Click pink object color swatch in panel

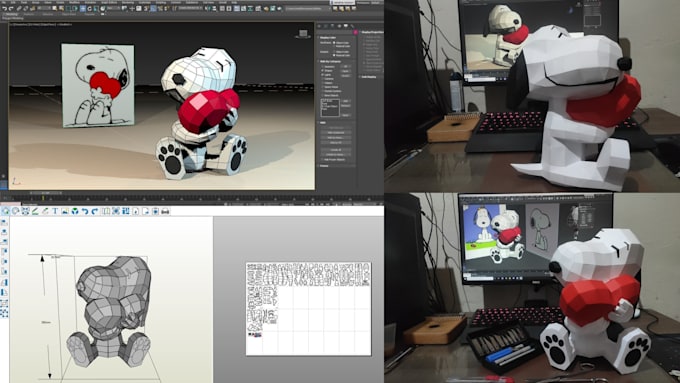[355, 33]
